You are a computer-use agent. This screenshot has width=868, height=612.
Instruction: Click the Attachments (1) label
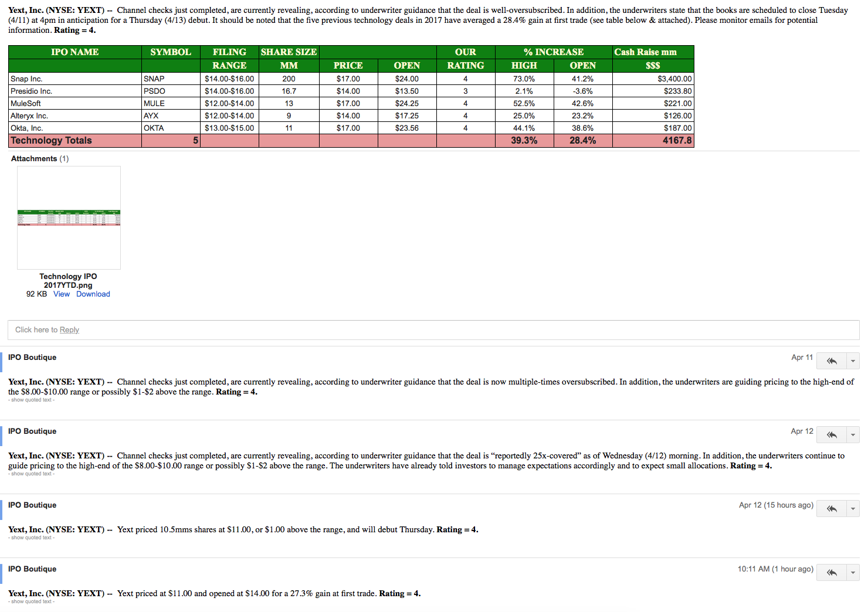[40, 159]
